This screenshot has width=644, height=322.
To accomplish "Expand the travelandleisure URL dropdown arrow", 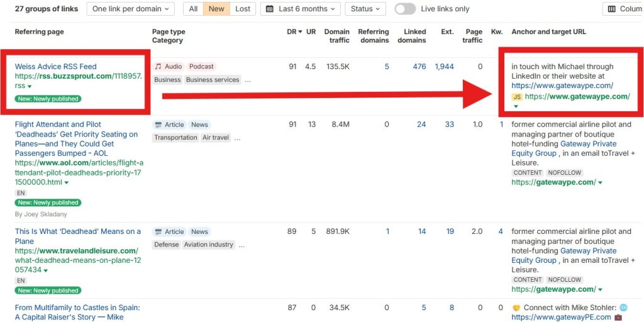I will coord(45,270).
